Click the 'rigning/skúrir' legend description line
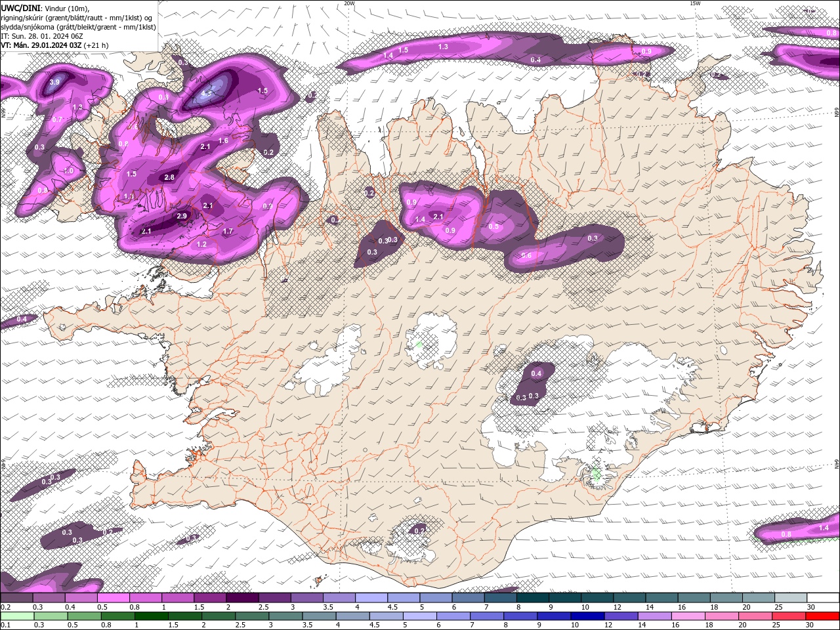 (77, 17)
